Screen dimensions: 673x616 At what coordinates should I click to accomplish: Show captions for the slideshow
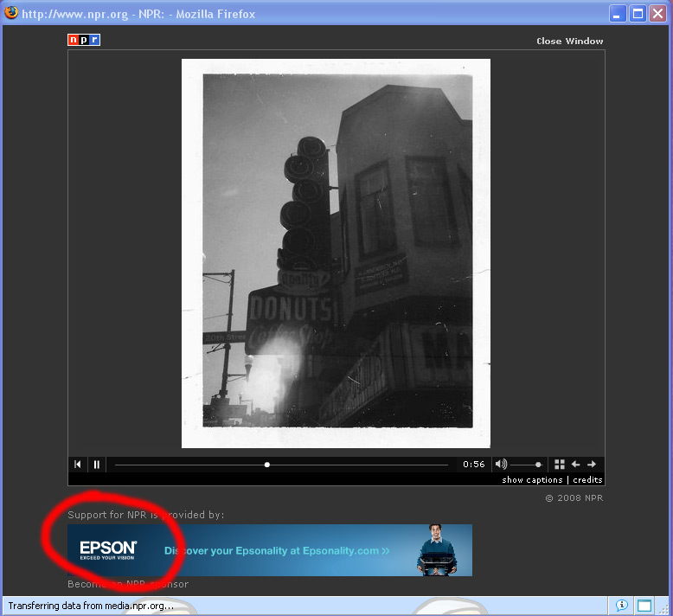coord(532,479)
